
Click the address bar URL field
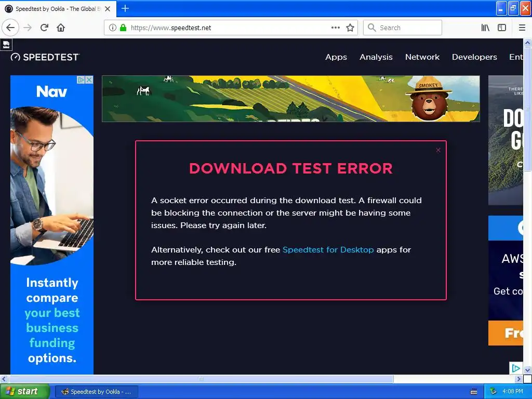(x=231, y=28)
